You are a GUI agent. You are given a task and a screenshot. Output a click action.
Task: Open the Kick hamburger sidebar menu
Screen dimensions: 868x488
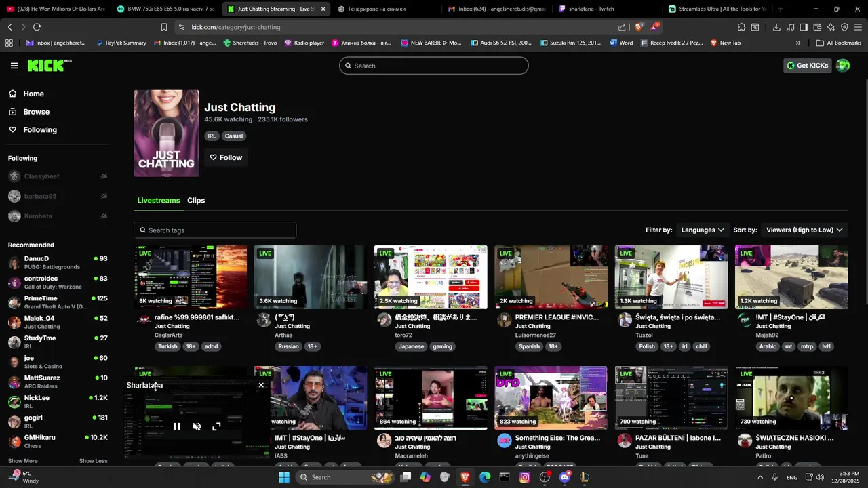(14, 66)
